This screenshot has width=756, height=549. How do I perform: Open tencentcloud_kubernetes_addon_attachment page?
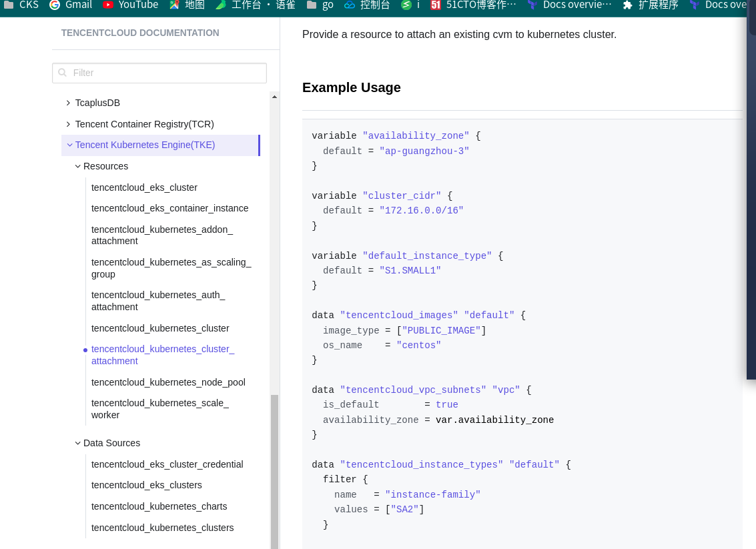point(162,235)
